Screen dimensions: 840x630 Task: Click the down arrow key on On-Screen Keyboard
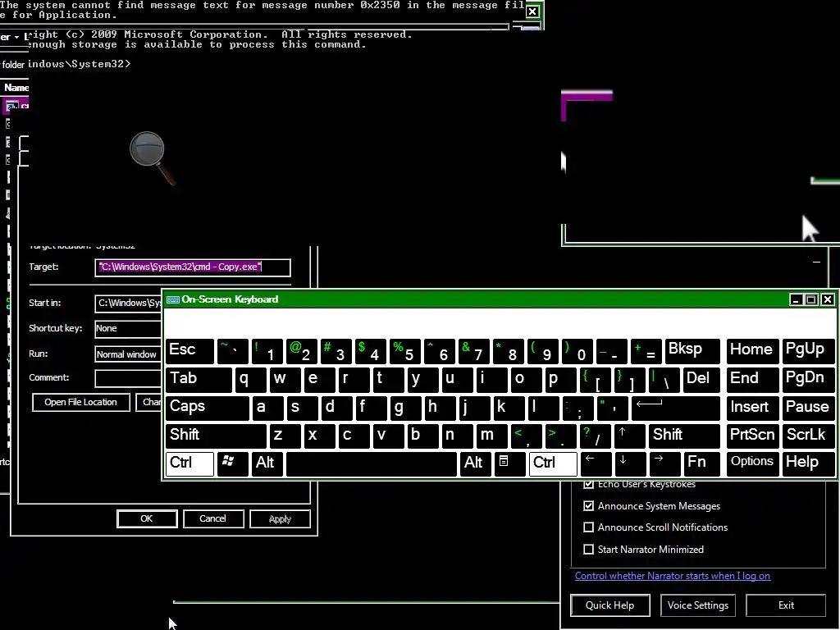pos(630,463)
